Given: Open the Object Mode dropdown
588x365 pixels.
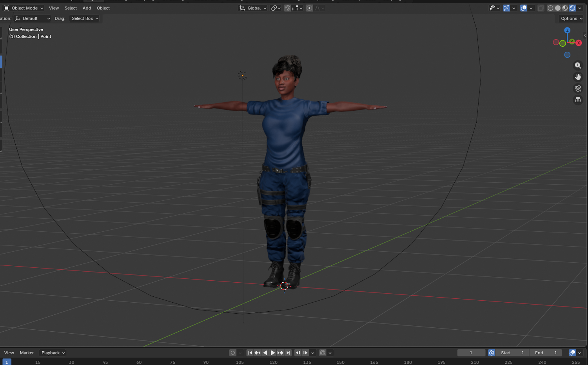Looking at the screenshot, I should click(24, 8).
